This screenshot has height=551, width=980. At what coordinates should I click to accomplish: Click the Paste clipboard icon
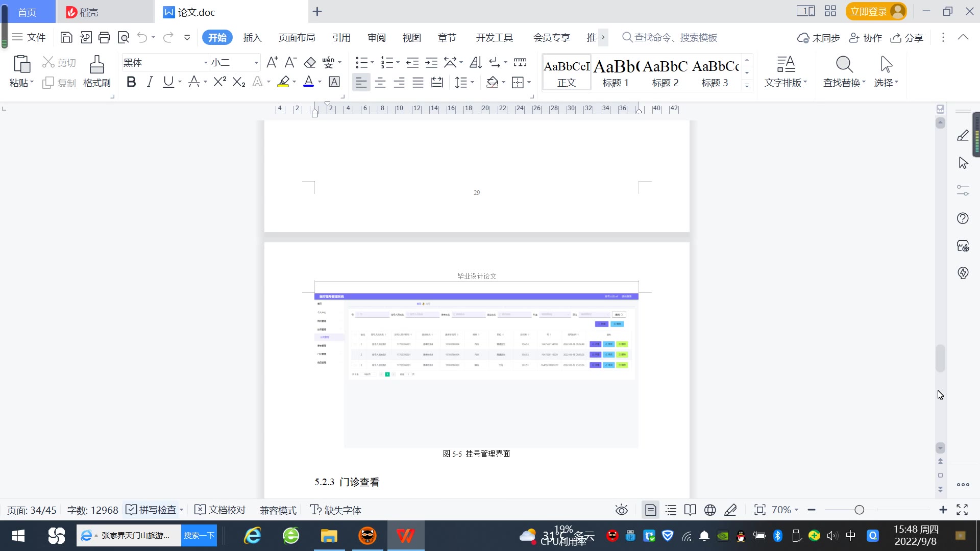tap(21, 64)
